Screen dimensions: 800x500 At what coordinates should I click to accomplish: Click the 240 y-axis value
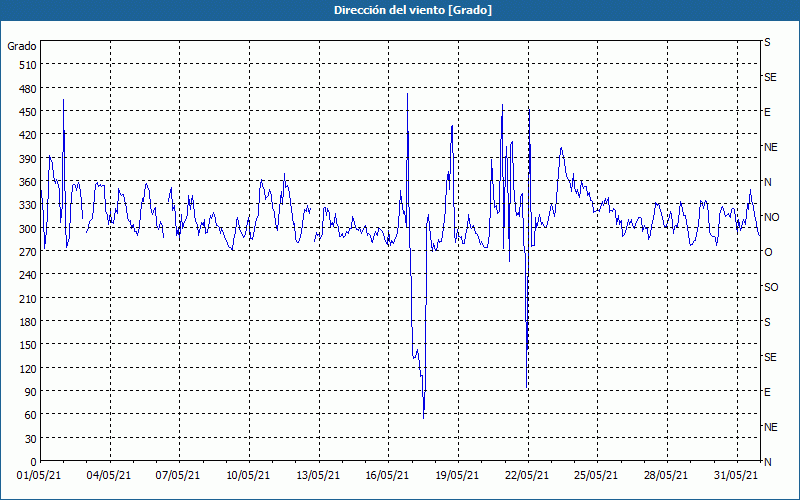(28, 276)
